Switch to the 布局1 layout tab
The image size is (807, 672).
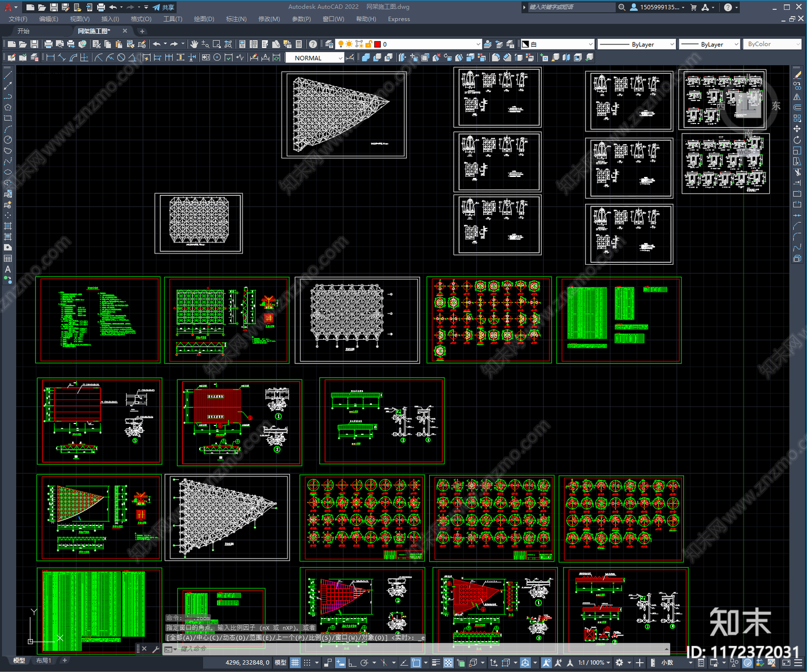point(44,660)
